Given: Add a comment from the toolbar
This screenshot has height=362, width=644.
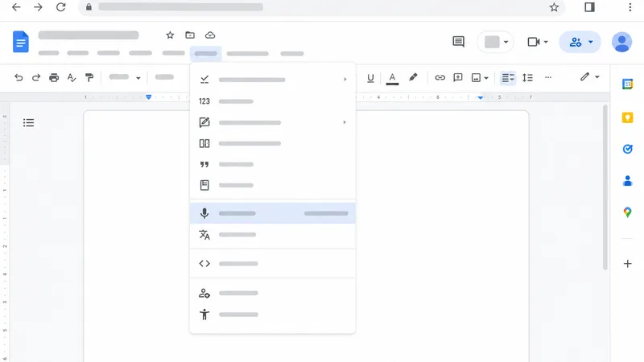Looking at the screenshot, I should pos(457,77).
